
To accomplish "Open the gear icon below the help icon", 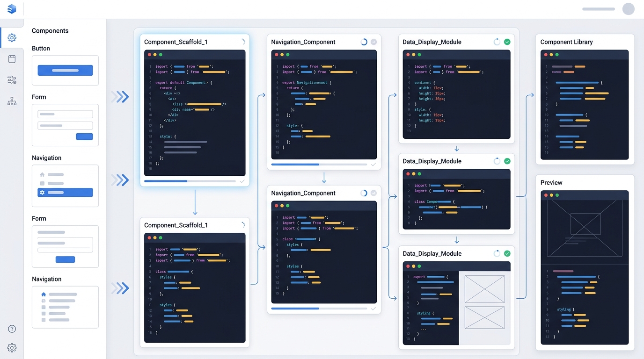I will tap(12, 348).
